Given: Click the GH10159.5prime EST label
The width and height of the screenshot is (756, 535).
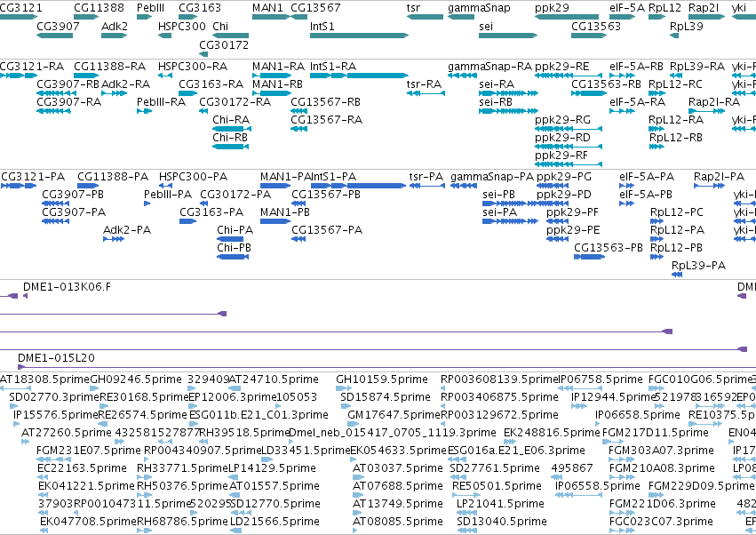Looking at the screenshot, I should coord(382,380).
